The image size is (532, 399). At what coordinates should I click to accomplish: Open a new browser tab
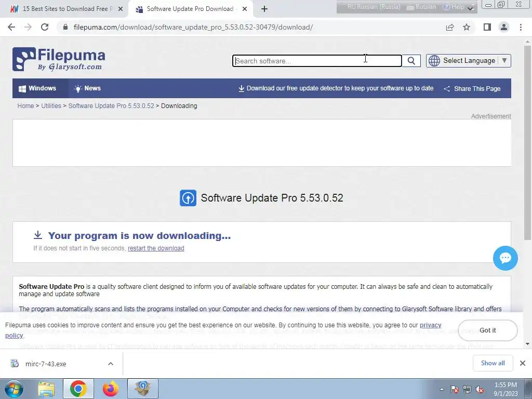264,9
